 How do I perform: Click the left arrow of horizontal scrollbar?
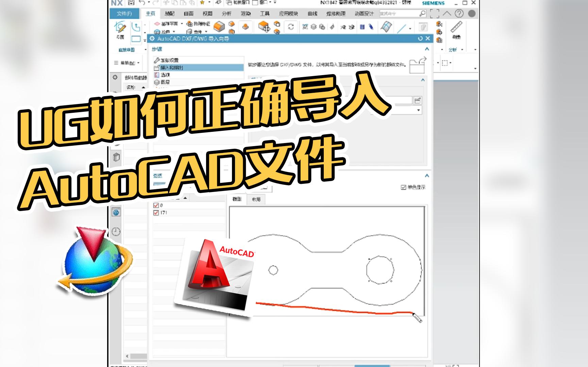click(x=127, y=356)
